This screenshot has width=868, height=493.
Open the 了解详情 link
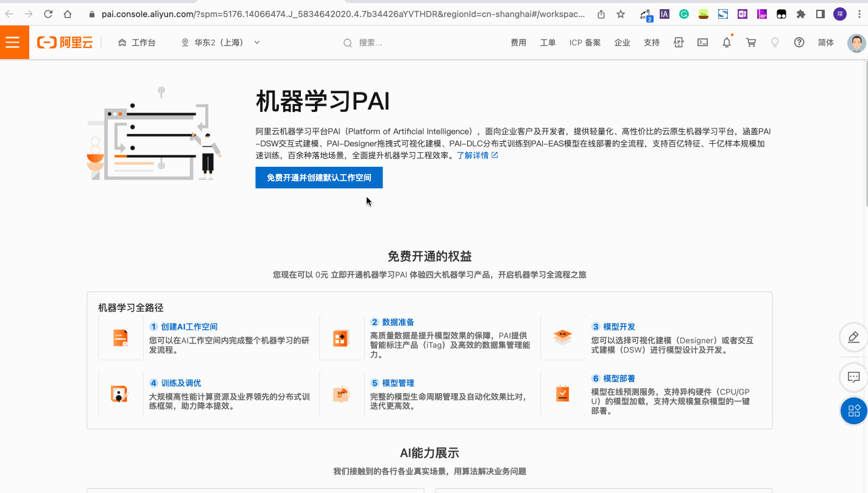[x=478, y=155]
